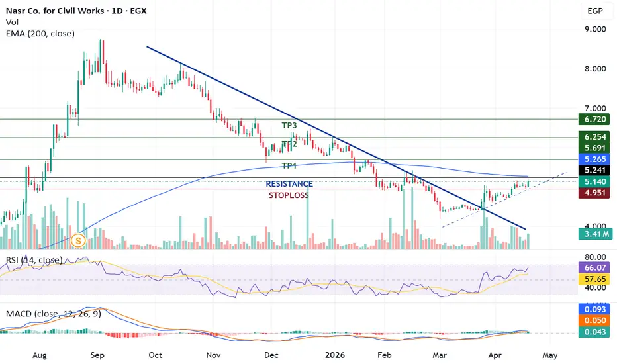Click the blue 0.093 MACD value label

pos(594,309)
